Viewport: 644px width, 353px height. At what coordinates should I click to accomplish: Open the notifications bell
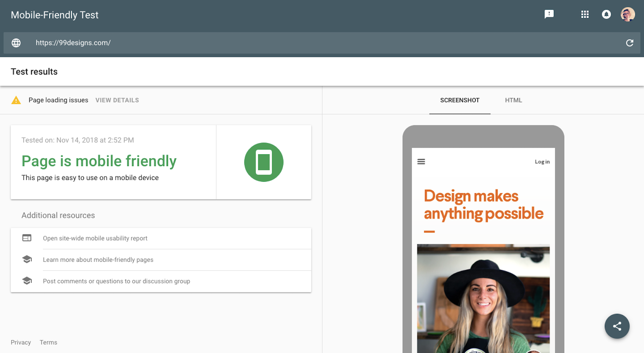606,14
